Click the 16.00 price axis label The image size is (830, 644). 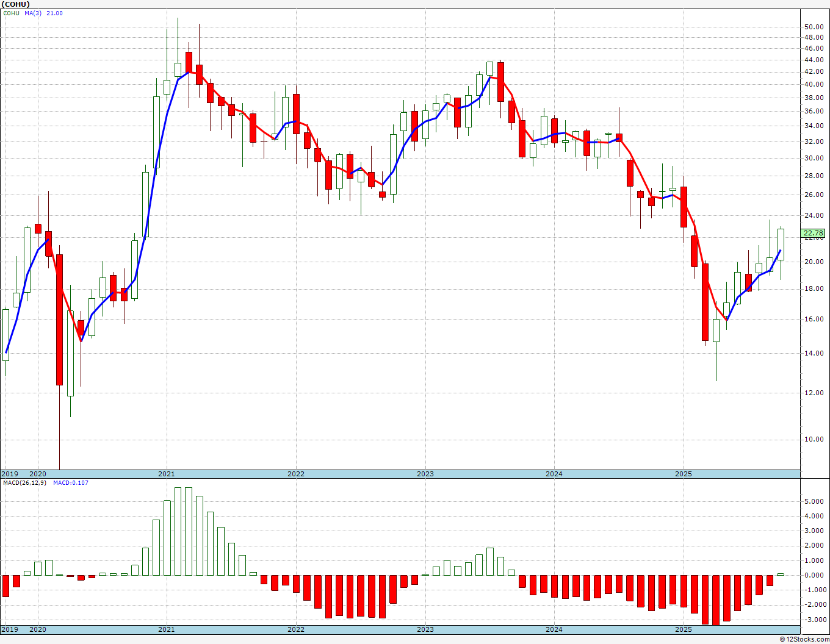click(814, 319)
